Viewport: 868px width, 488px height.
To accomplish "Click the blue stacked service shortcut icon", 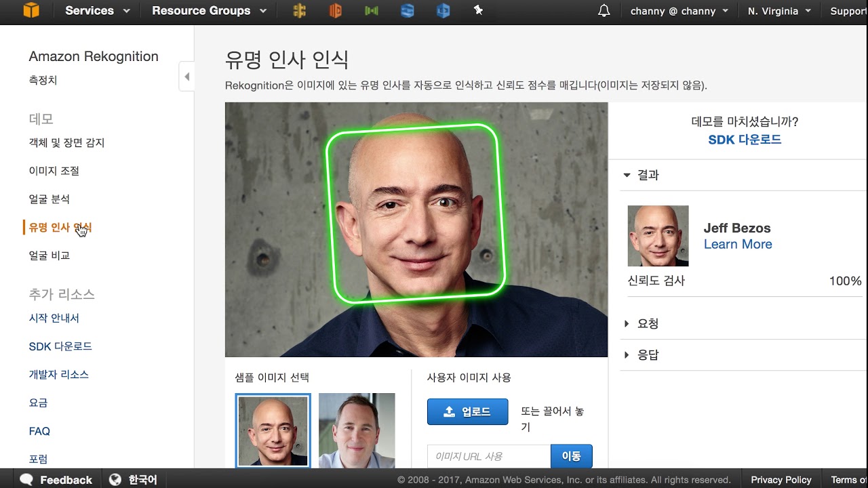I will click(407, 11).
